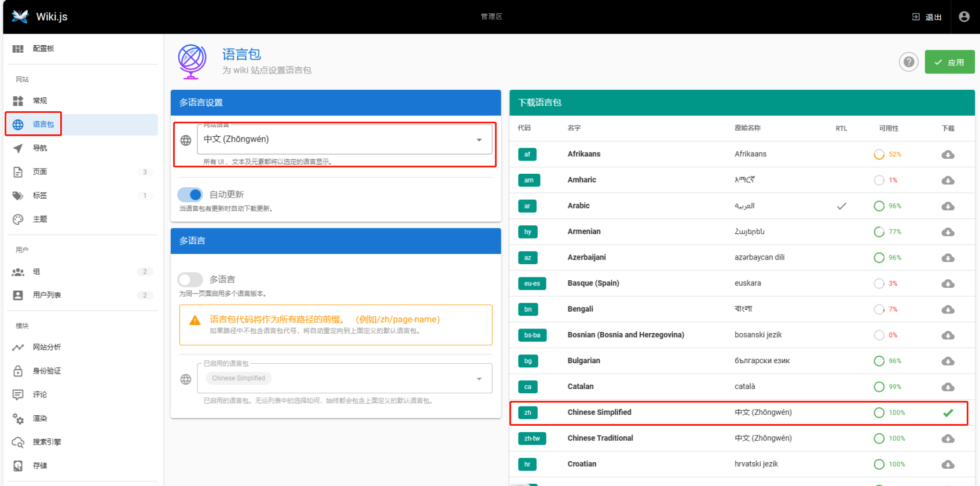Click the Croatian language name
The height and width of the screenshot is (486, 980).
(x=582, y=464)
